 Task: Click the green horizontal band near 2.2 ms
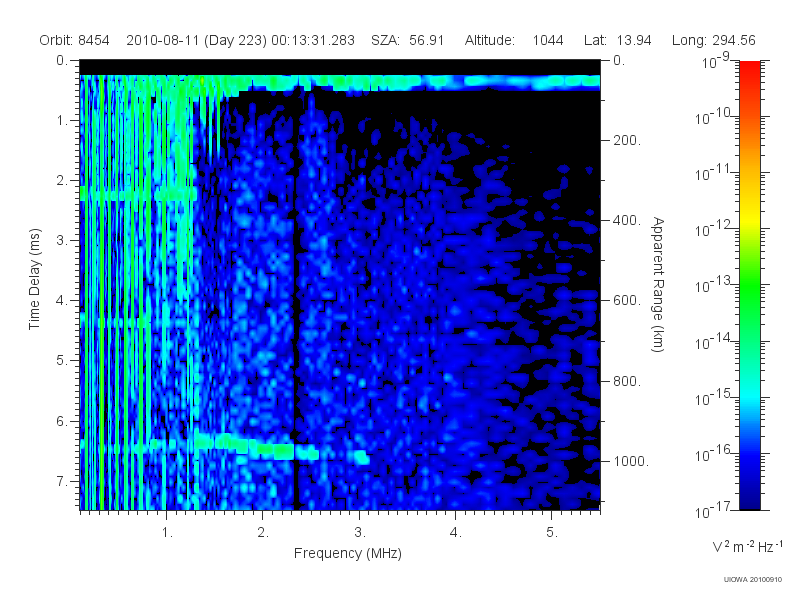pyautogui.click(x=138, y=194)
